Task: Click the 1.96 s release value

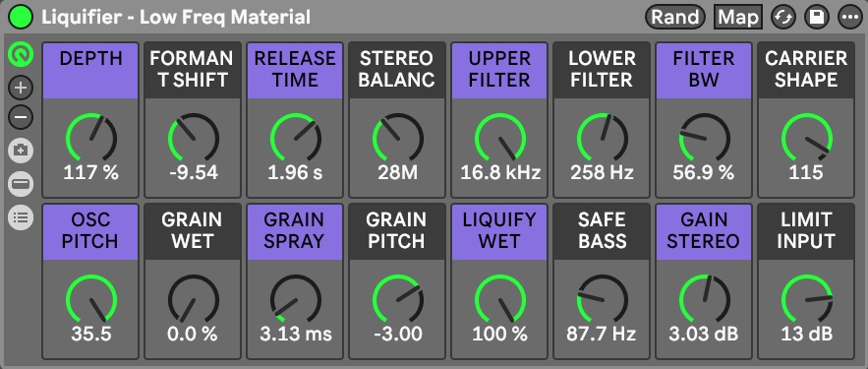Action: [x=296, y=173]
